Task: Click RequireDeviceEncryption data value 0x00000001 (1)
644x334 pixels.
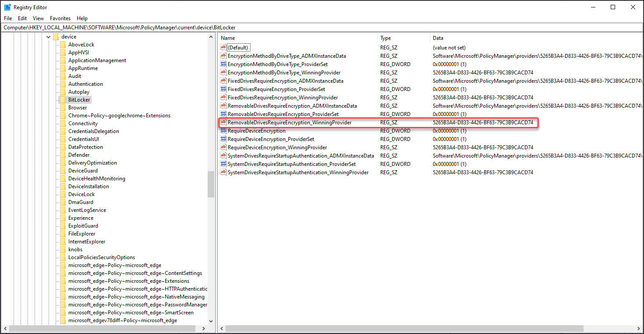Action: click(449, 130)
